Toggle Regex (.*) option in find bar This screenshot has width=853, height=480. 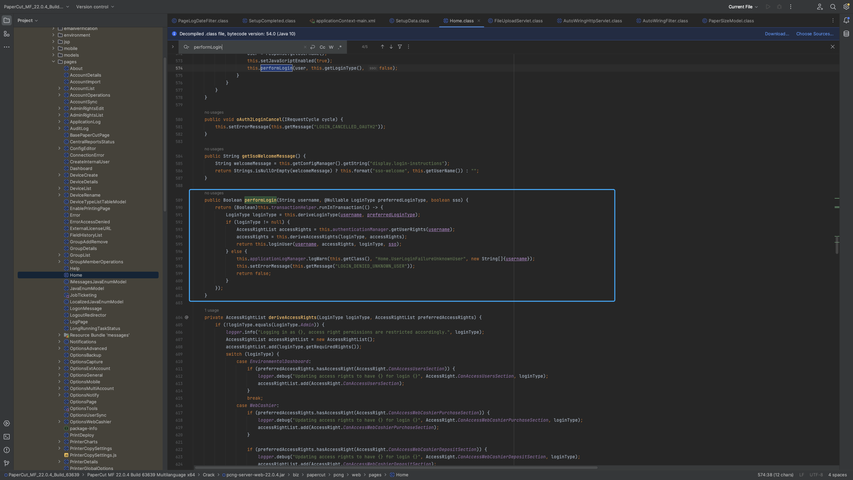point(339,47)
